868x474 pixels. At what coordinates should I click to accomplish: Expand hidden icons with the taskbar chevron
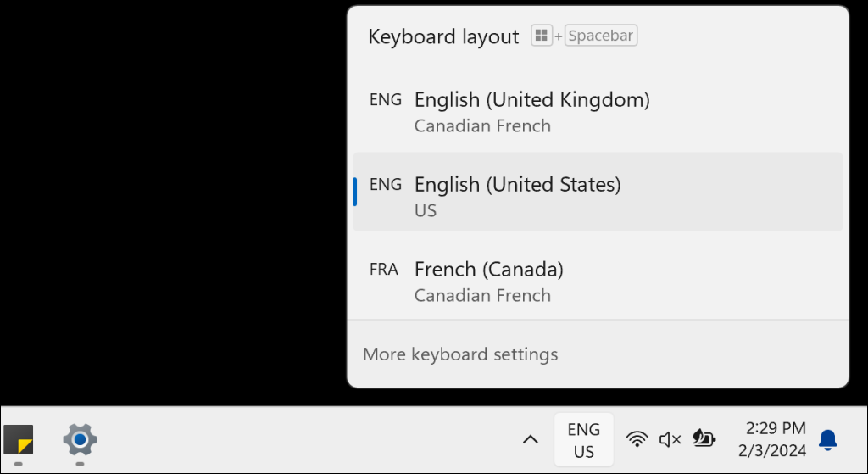[531, 440]
